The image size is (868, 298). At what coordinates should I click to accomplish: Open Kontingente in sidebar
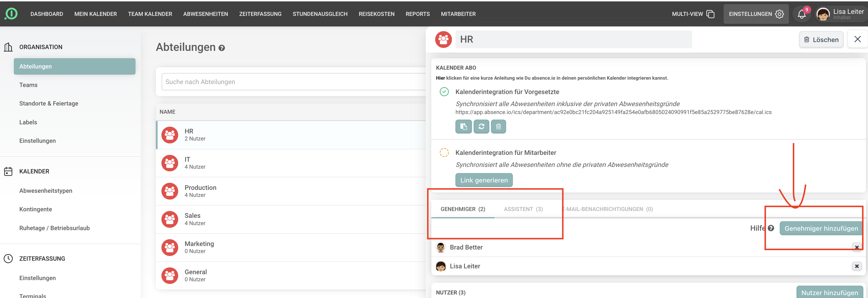tap(35, 209)
